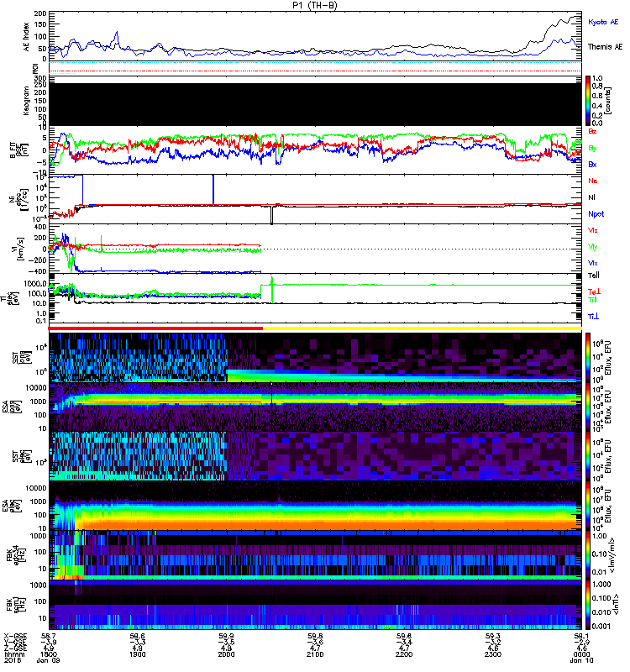Select the black Ni density legend label
This screenshot has width=630, height=672.
[592, 197]
